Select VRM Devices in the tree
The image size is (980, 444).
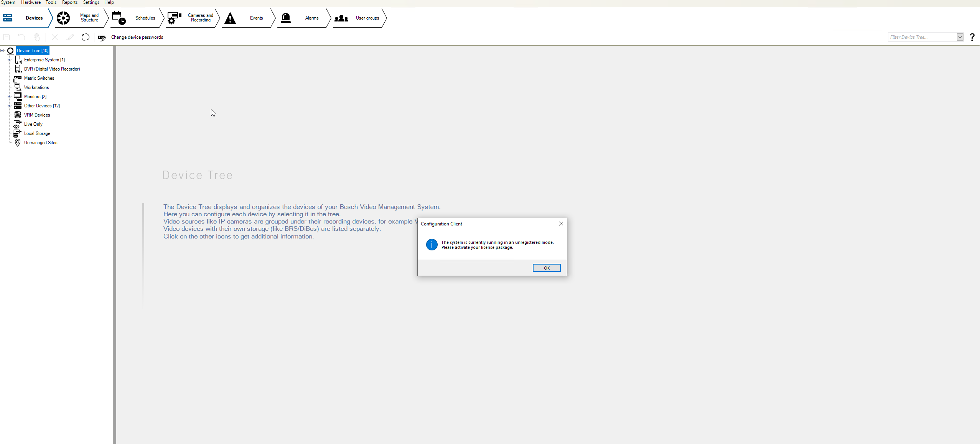(x=37, y=115)
